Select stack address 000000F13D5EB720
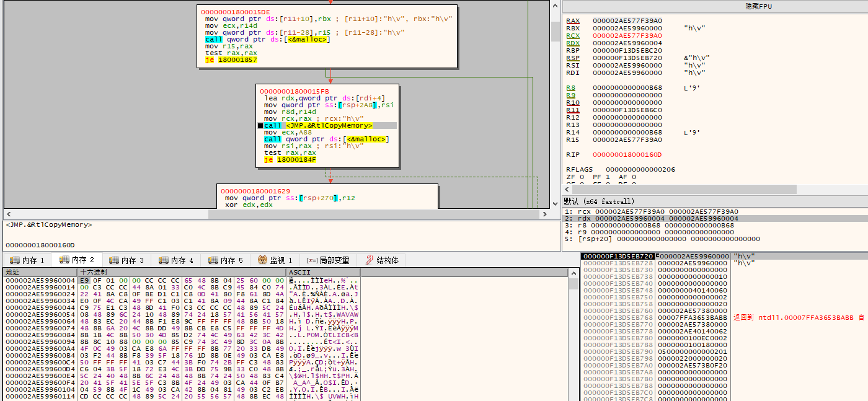This screenshot has width=868, height=401. (618, 256)
